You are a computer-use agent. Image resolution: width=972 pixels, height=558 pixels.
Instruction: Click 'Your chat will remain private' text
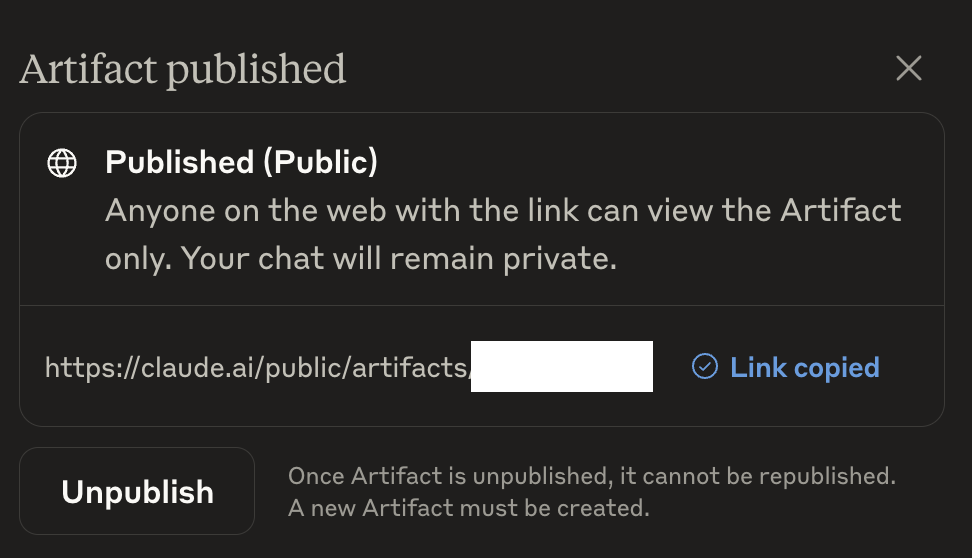[399, 259]
